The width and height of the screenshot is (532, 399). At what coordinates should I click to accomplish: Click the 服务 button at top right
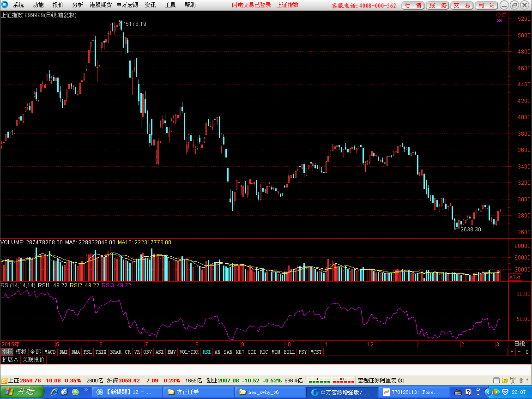(x=438, y=6)
